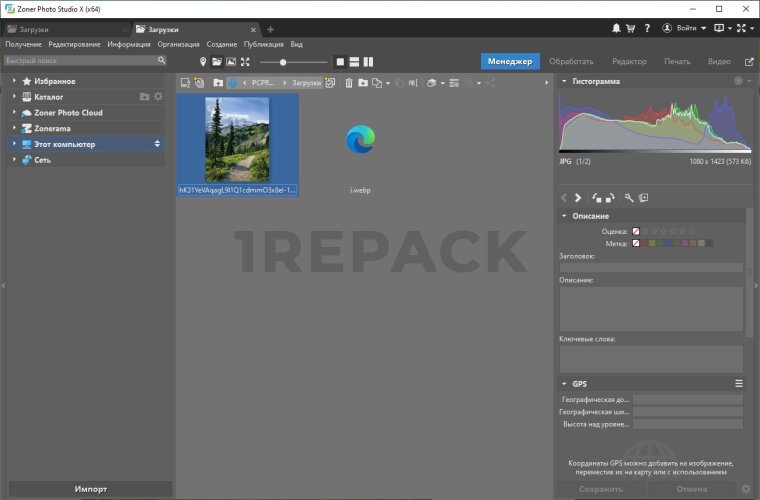Expand the Избранное tree node

click(14, 81)
